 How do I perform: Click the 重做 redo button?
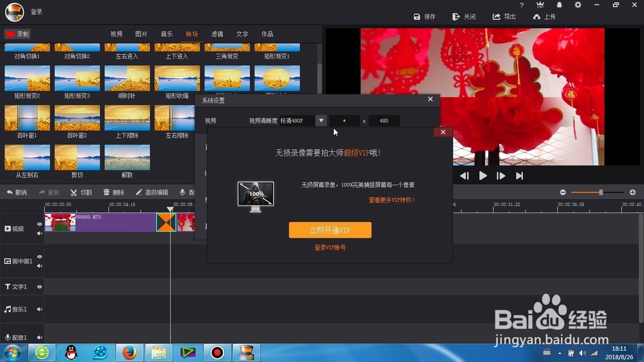(49, 193)
